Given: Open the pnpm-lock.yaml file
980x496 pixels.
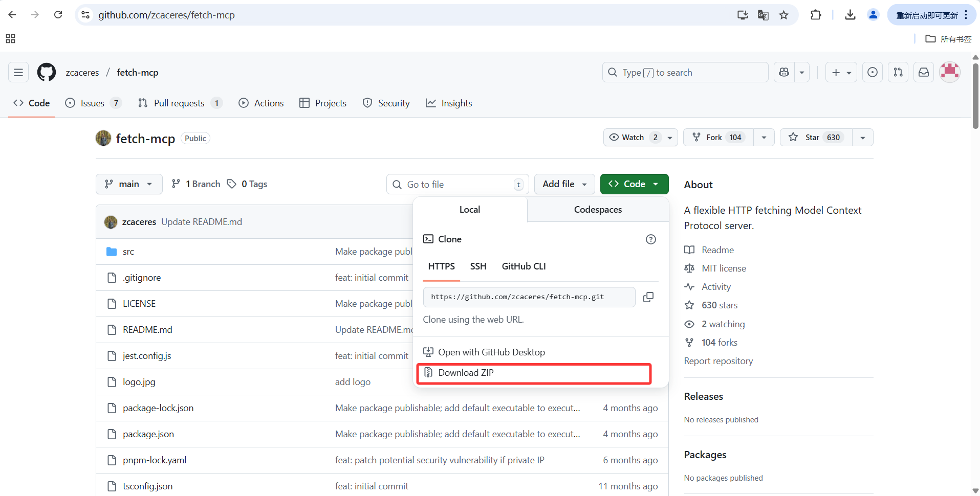Looking at the screenshot, I should pos(155,460).
